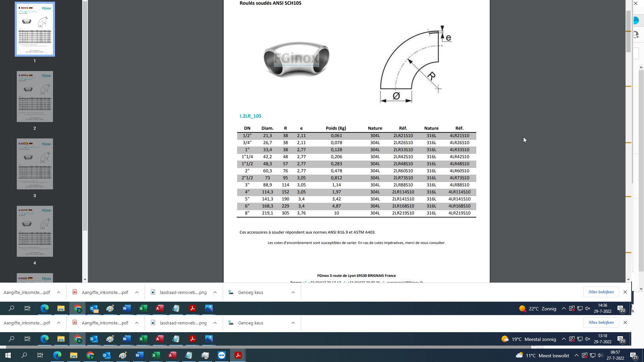Open TeamViewer from the taskbar

coord(222,355)
